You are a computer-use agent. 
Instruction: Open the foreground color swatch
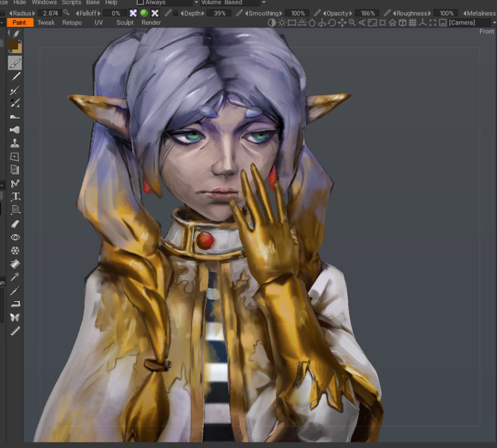point(12,45)
